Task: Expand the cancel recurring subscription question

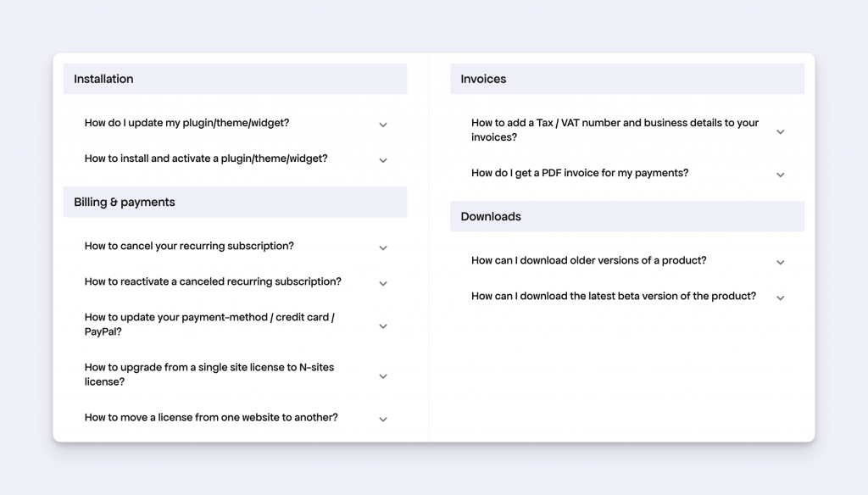Action: (383, 247)
